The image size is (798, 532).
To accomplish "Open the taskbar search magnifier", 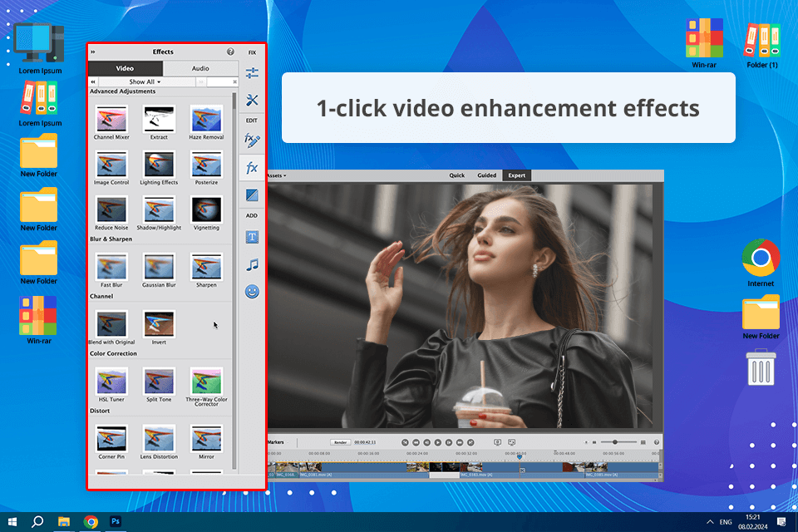I will tap(37, 522).
